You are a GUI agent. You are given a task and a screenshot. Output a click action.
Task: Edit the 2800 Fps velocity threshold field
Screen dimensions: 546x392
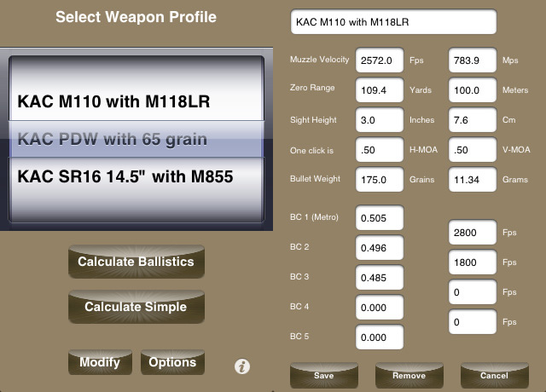[x=473, y=233]
